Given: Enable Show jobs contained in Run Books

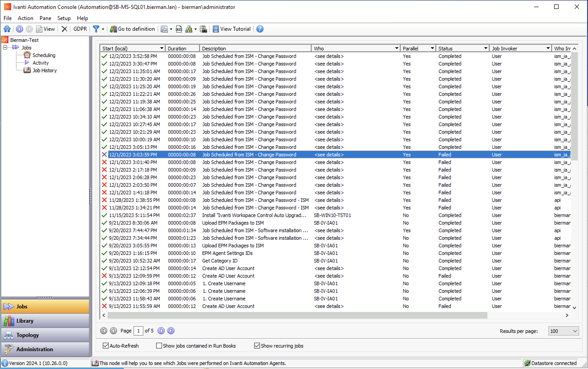Looking at the screenshot, I should [x=159, y=346].
